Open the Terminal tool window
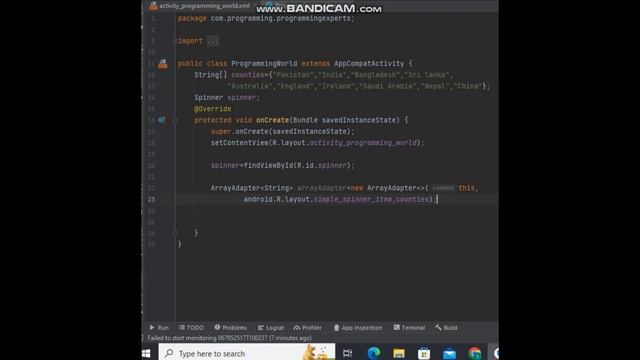640x360 pixels. point(409,327)
